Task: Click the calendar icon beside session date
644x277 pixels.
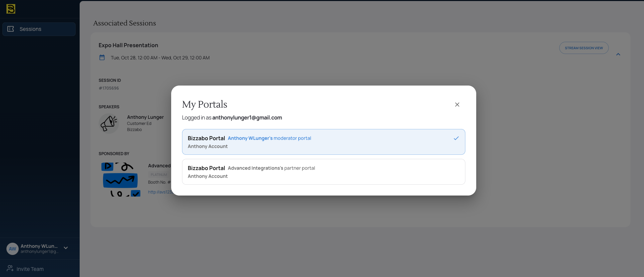Action: pos(102,58)
